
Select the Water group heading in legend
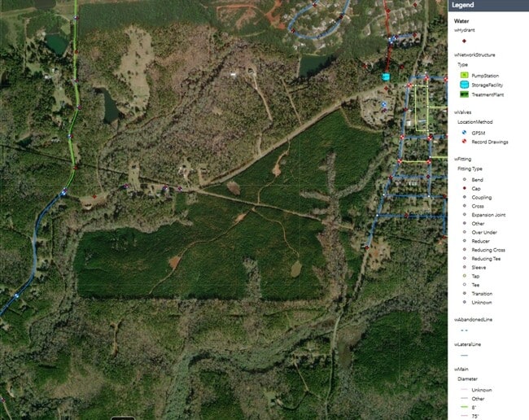[x=462, y=22]
